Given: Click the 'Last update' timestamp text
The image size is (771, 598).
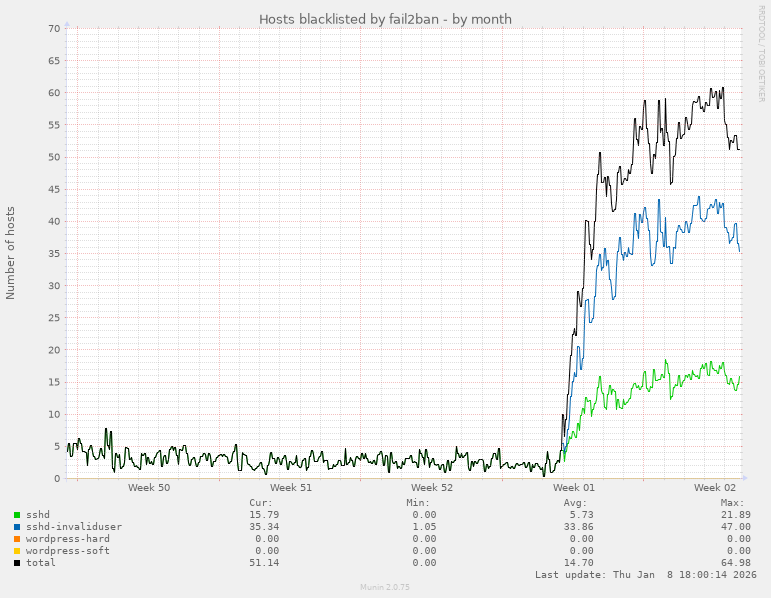Looking at the screenshot, I should click(646, 575).
